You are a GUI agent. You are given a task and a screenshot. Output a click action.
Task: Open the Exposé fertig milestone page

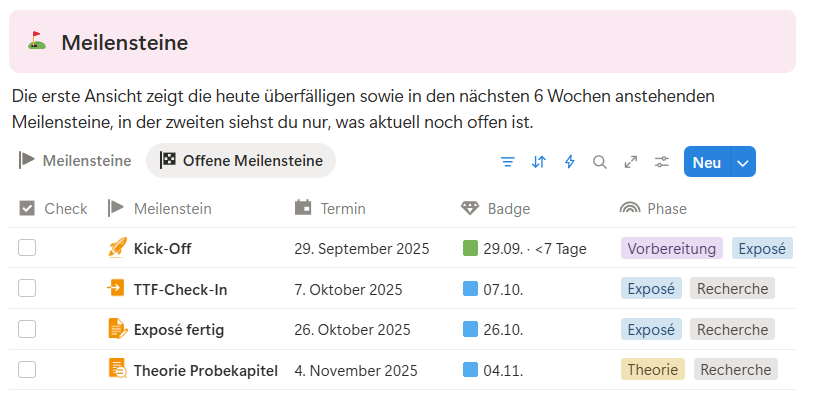pyautogui.click(x=179, y=330)
